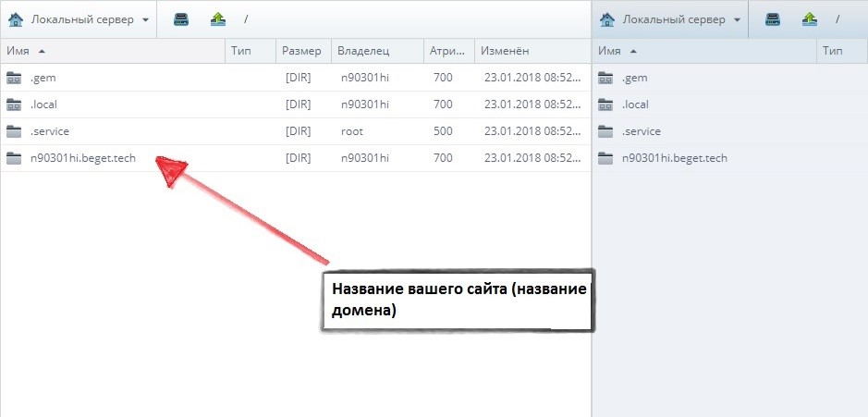Sort left panel by Владелец column
Viewport: 868px width, 417px height.
tap(377, 51)
